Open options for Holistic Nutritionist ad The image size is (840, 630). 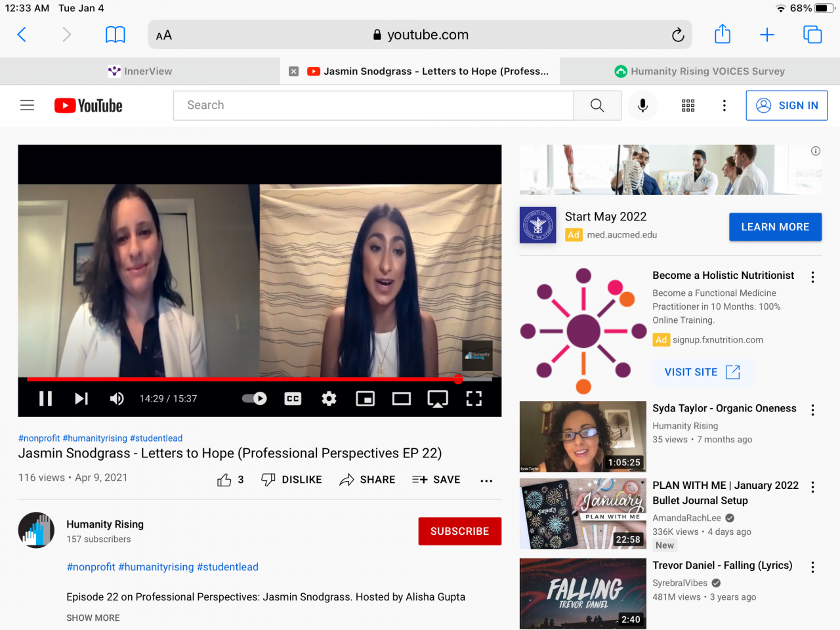[x=812, y=277]
